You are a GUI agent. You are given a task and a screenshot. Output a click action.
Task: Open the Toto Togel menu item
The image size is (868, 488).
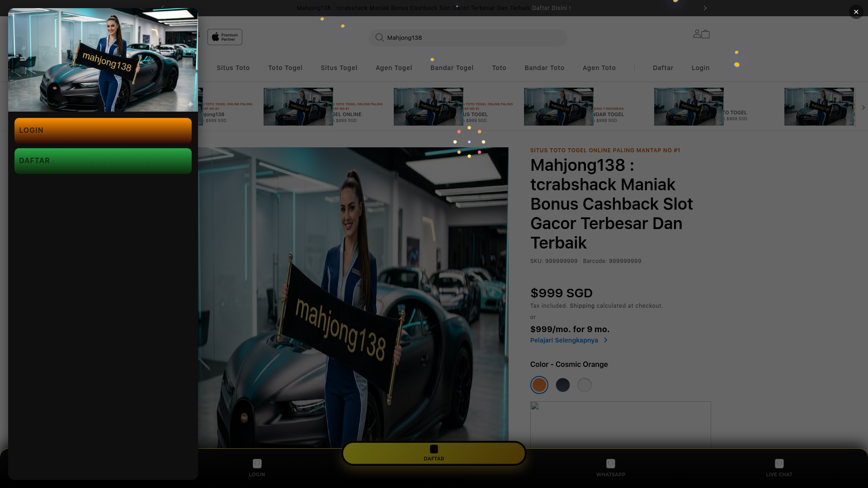[x=285, y=68]
